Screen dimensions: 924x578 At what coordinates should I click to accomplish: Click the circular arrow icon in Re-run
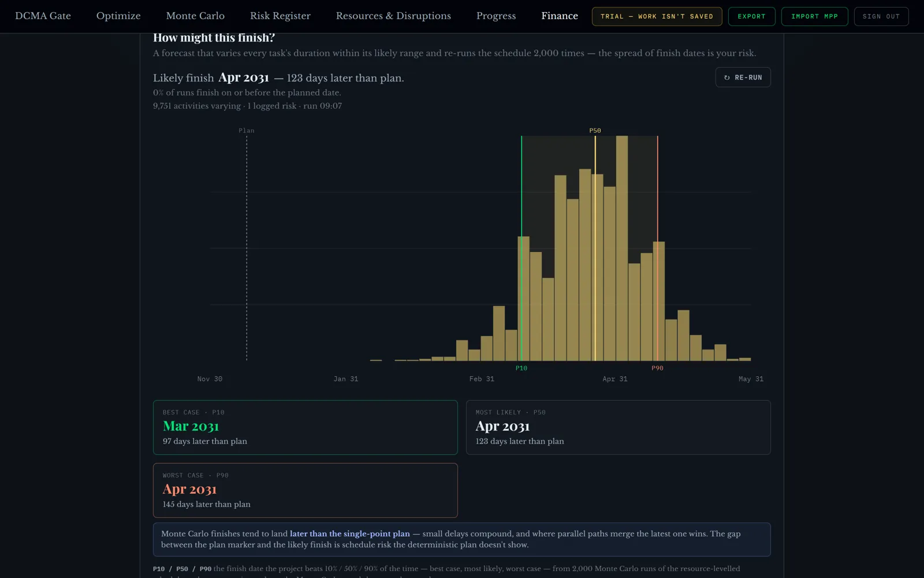[x=726, y=77]
